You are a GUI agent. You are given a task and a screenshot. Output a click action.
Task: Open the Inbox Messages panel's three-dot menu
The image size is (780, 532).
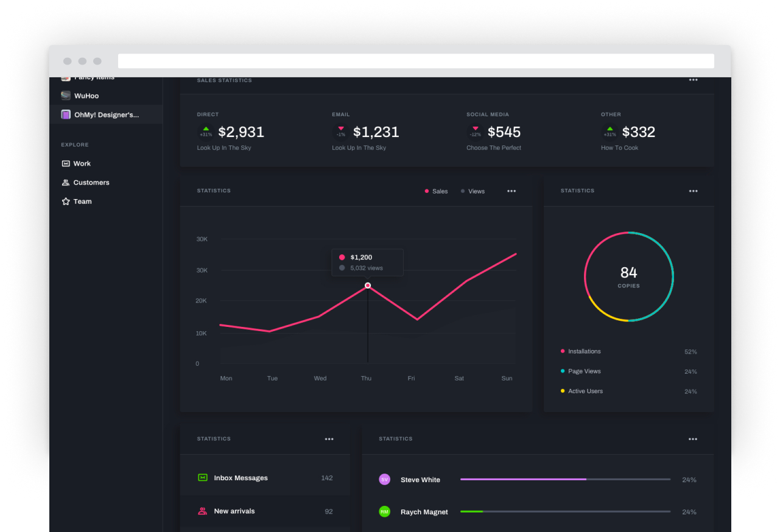click(x=329, y=439)
